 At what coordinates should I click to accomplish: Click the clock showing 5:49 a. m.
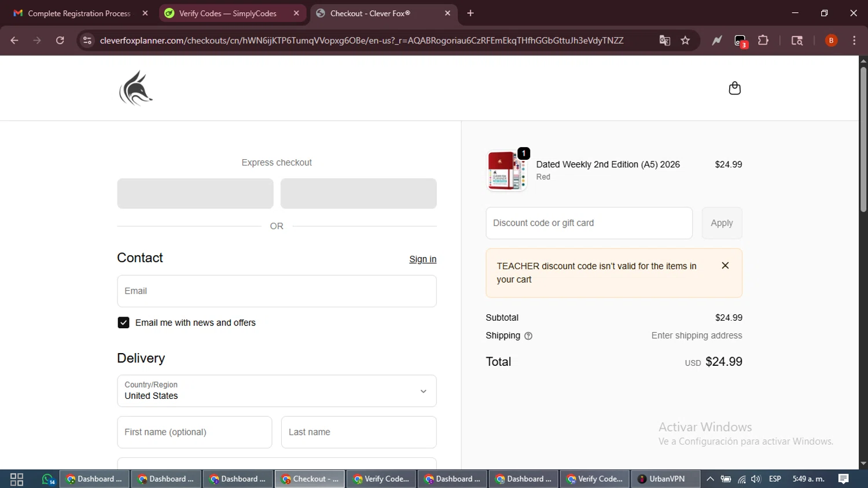(808, 479)
